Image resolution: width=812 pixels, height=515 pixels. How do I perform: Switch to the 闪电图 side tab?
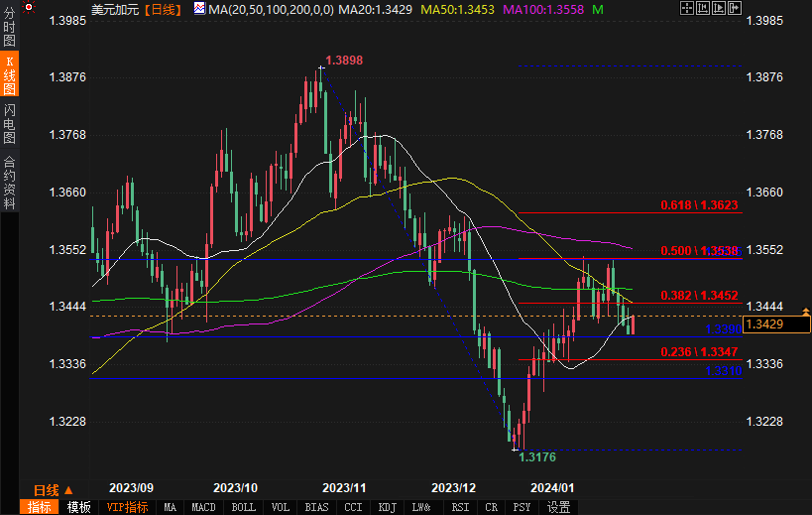click(x=10, y=123)
